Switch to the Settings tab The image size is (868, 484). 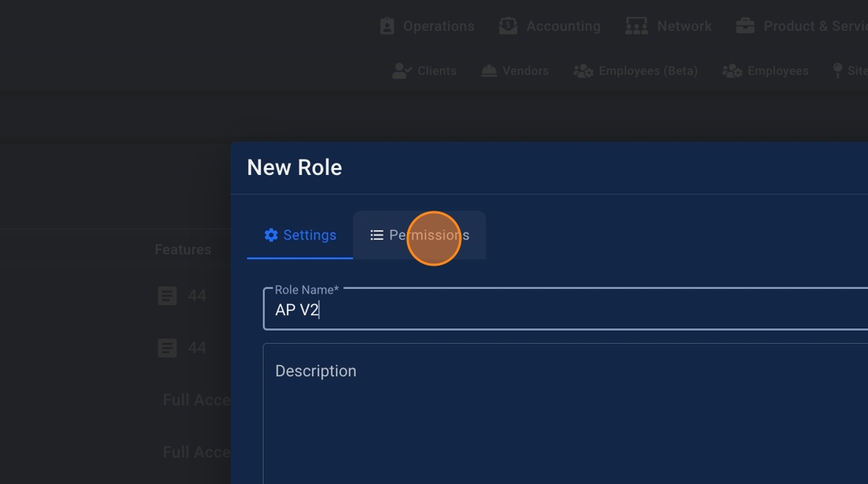[300, 235]
